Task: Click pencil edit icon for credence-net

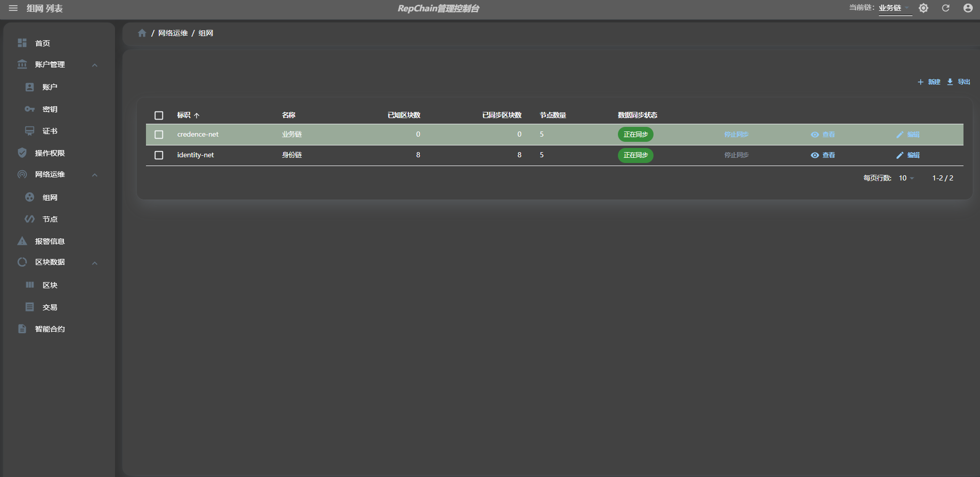Action: (900, 135)
